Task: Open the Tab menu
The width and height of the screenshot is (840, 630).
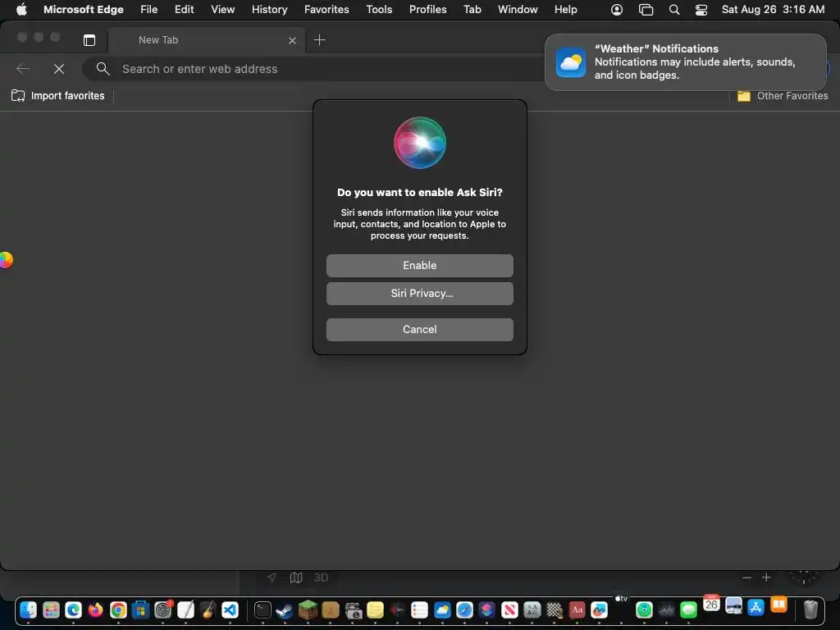Action: click(x=472, y=10)
